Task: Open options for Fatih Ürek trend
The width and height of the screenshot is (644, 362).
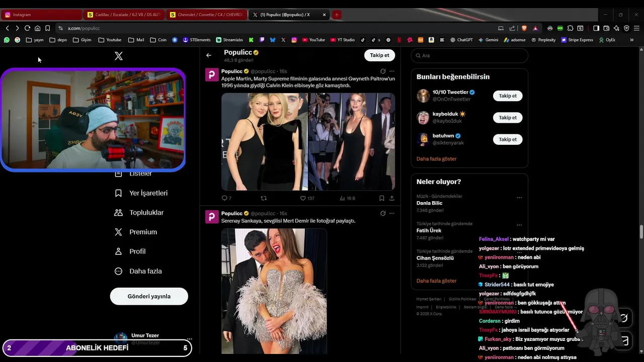Action: 519,225
